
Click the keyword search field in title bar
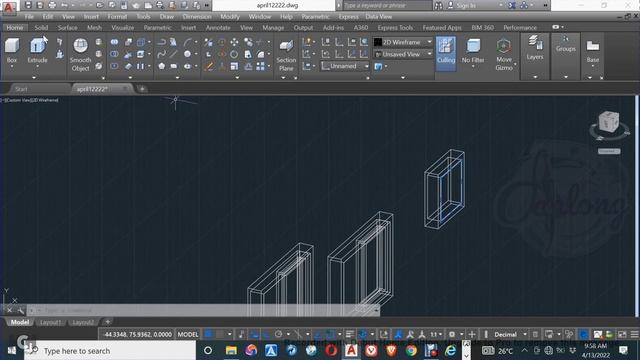[x=388, y=5]
